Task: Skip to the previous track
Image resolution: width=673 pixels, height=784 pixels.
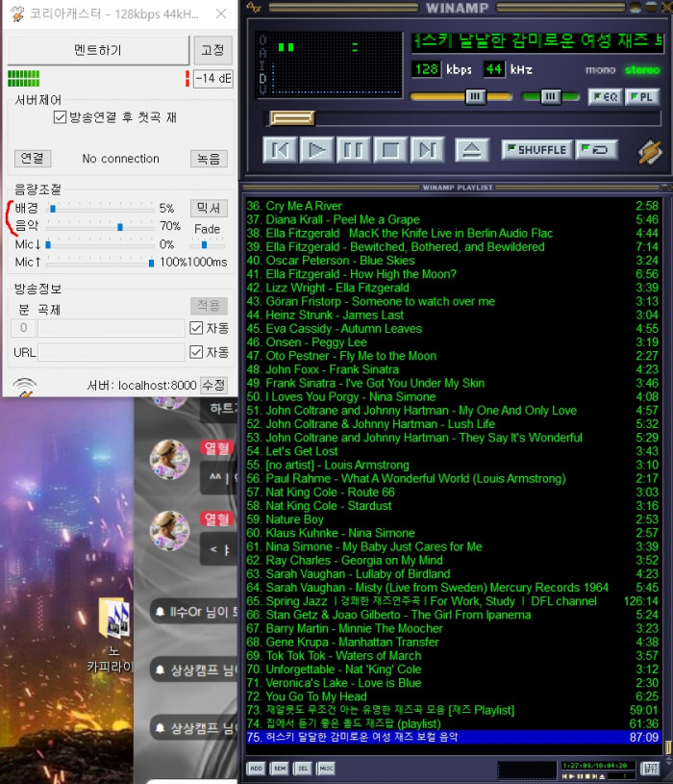Action: 280,149
